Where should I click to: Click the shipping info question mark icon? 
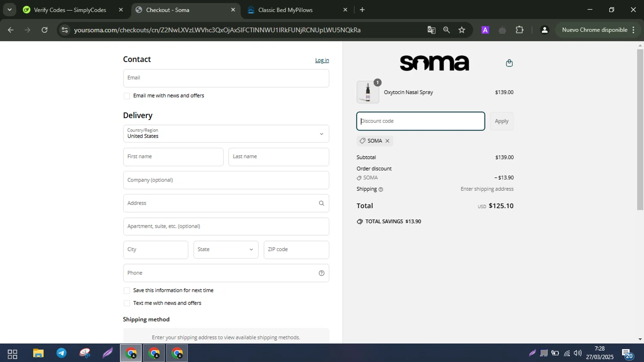pos(381,189)
